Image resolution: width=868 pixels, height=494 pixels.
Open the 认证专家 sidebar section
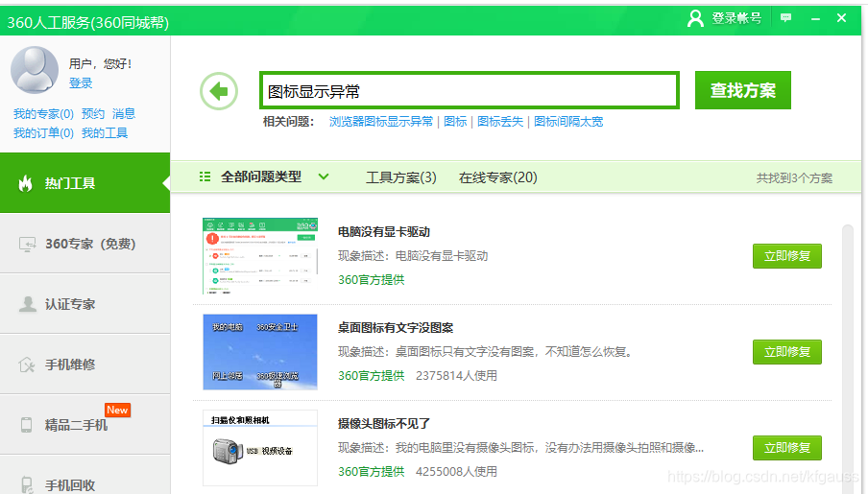point(84,304)
